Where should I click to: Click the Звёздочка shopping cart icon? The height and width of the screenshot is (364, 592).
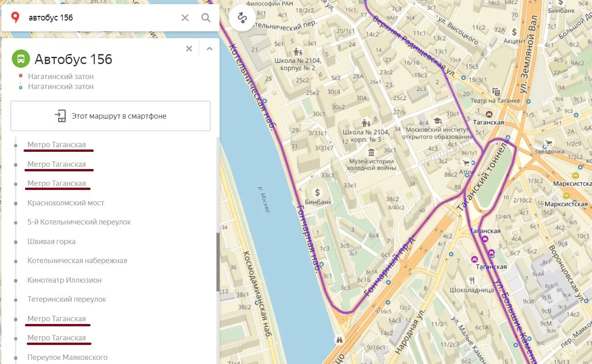click(x=549, y=142)
